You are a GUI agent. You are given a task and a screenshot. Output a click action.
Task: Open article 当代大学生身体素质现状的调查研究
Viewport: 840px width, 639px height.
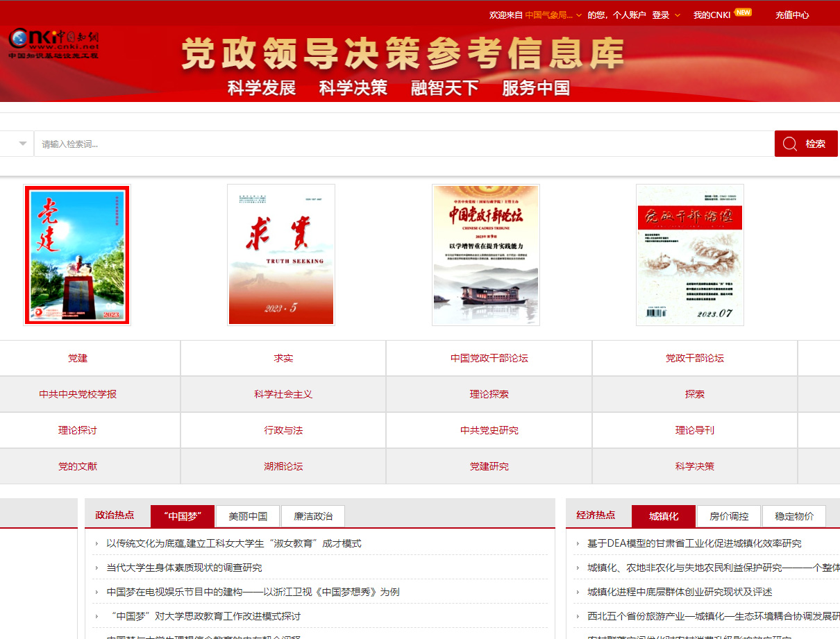pos(184,568)
